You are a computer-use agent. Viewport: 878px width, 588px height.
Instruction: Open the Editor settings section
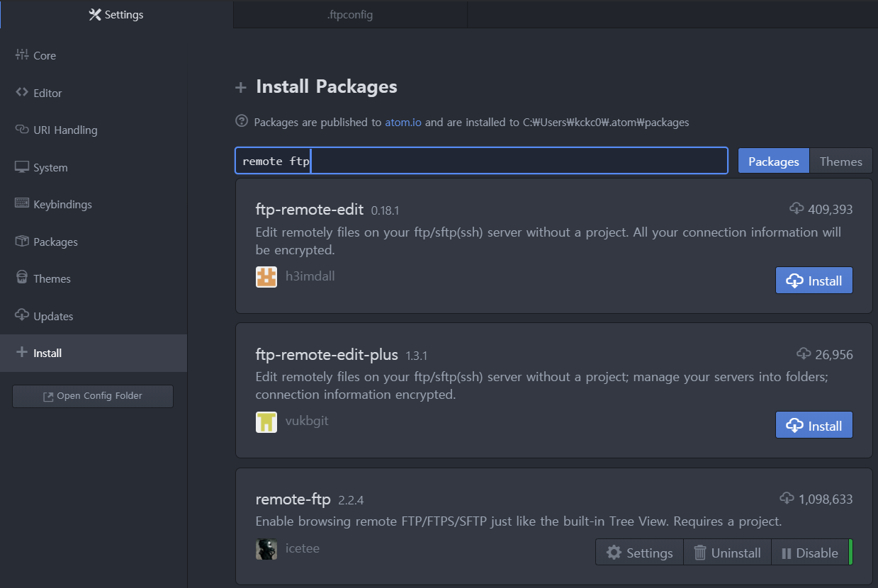coord(94,93)
